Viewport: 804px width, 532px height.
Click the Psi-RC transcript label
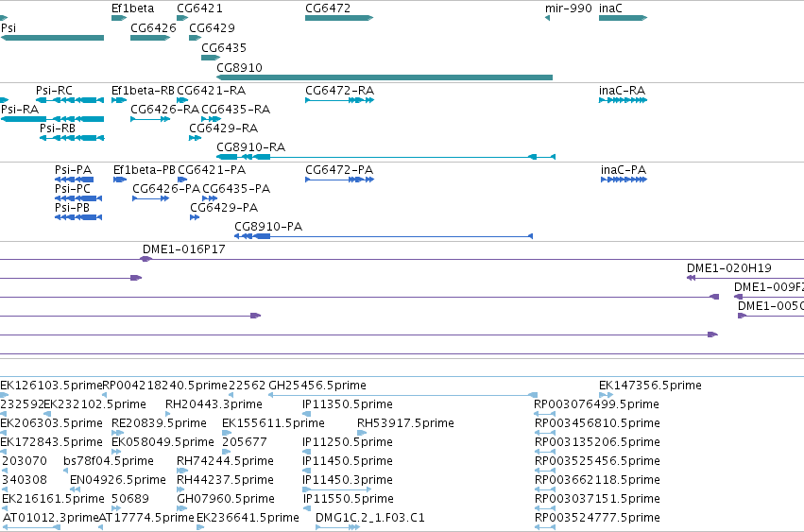(54, 91)
